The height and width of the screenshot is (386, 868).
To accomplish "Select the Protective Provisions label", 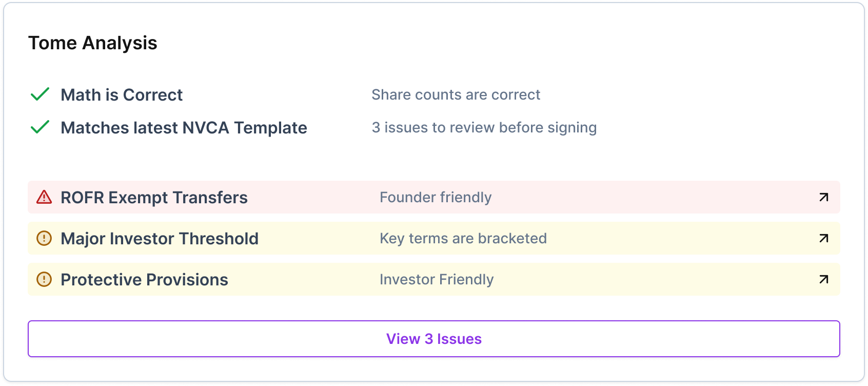I will [144, 280].
